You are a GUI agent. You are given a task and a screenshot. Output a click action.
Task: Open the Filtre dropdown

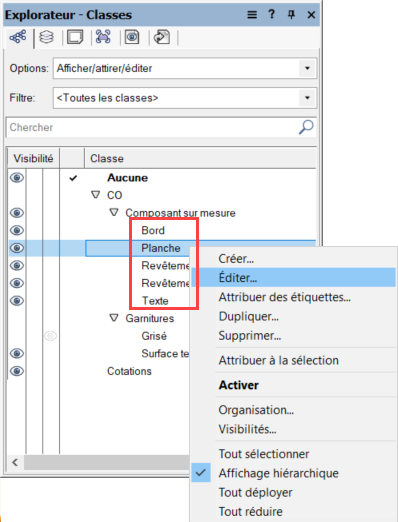click(x=307, y=98)
